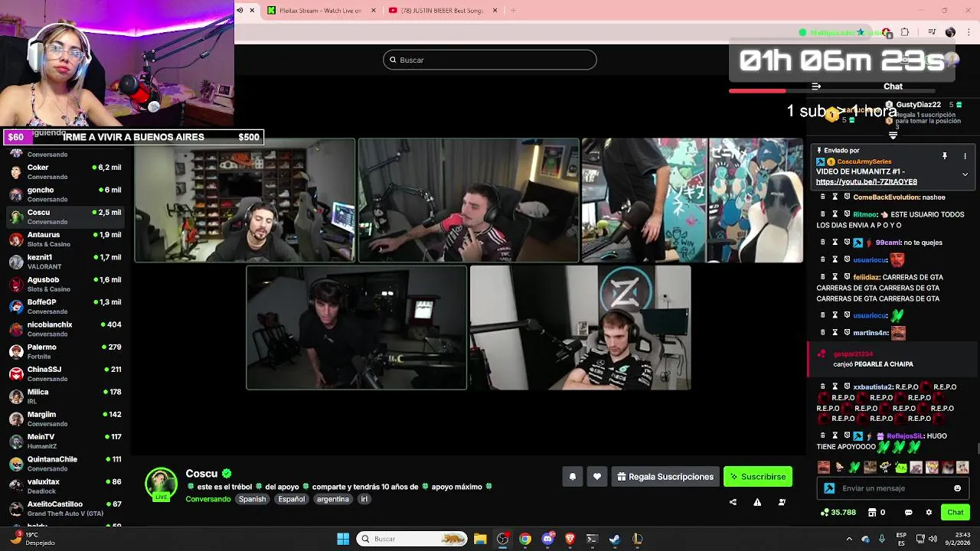Open the emoji picker in message box
Viewport: 980px width, 551px height.
pos(957,488)
